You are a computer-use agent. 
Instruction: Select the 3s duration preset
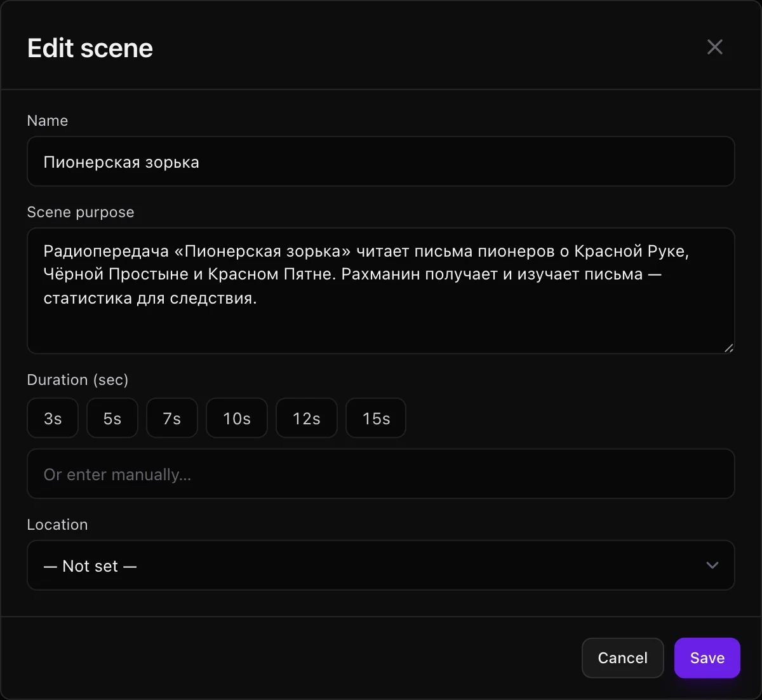pos(53,418)
